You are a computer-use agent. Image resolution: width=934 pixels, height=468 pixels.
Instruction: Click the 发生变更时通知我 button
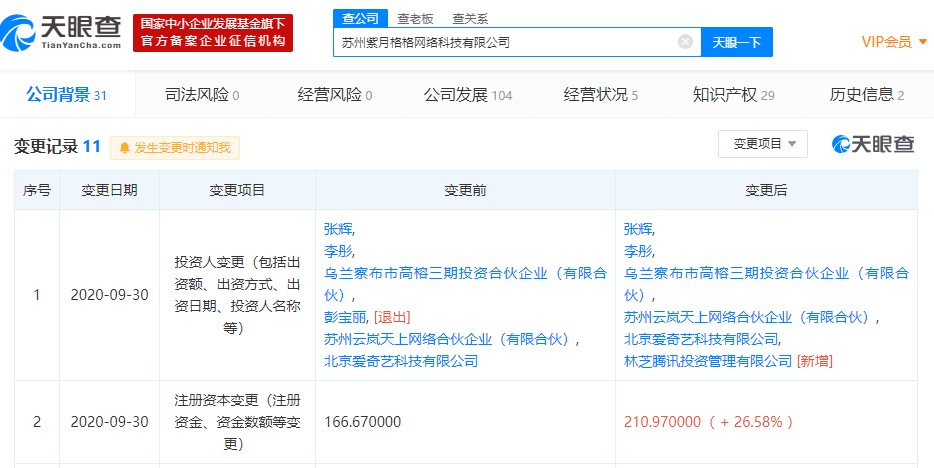coord(175,148)
